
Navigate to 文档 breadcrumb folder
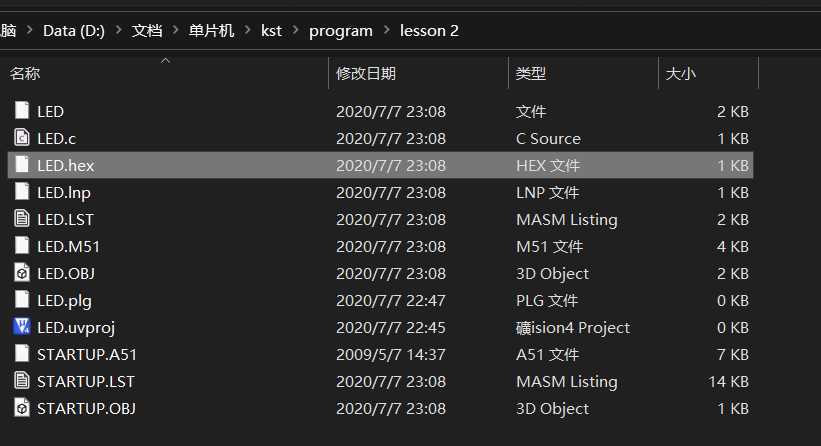pos(147,31)
